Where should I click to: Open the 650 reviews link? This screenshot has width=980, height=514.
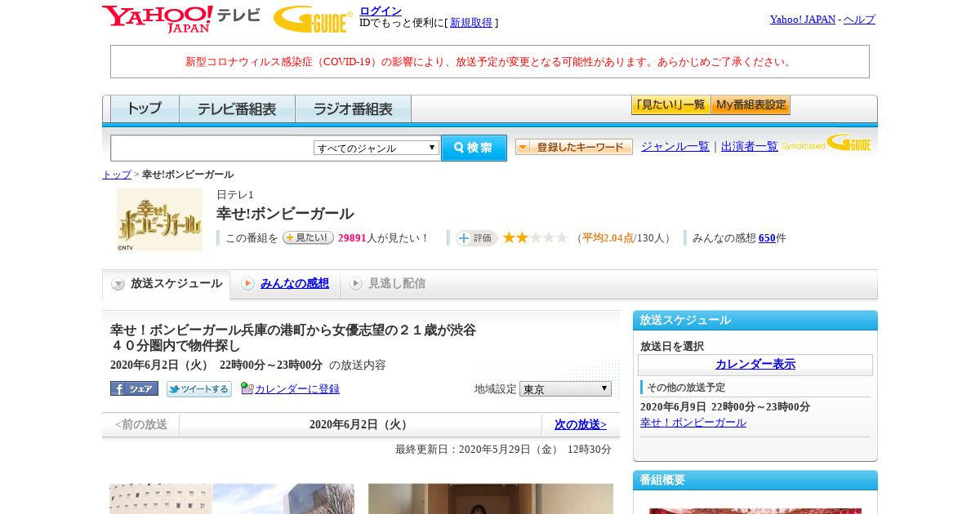pyautogui.click(x=767, y=238)
